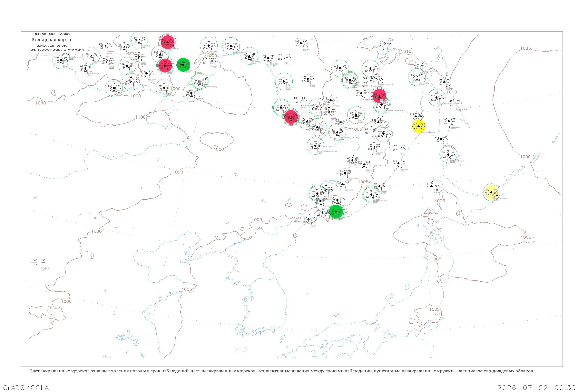Screen dimensions: 588x392
Task: Select the station name "Полины Осипенко"
Action: 385,84
